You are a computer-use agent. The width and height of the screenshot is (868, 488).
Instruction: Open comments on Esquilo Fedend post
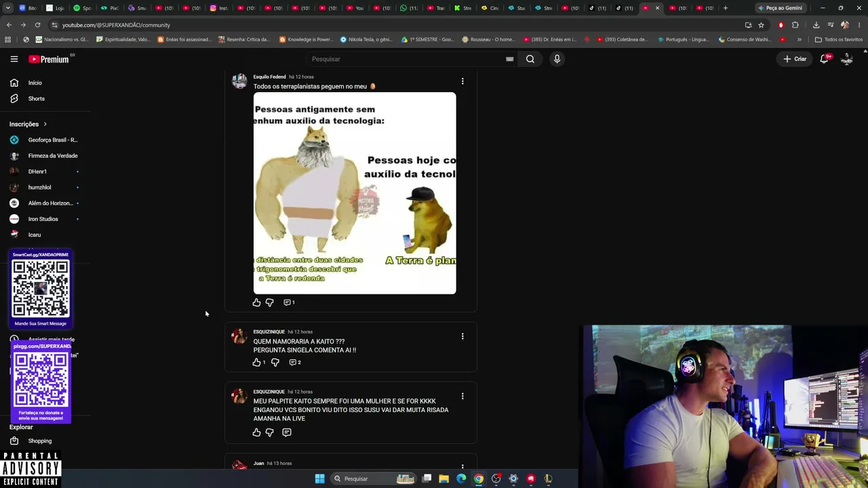(x=289, y=302)
